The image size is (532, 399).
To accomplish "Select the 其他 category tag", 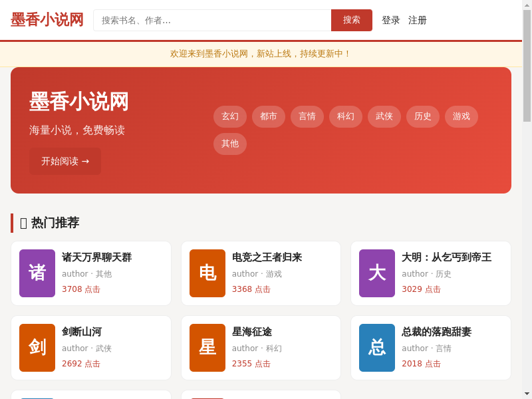I will click(230, 144).
